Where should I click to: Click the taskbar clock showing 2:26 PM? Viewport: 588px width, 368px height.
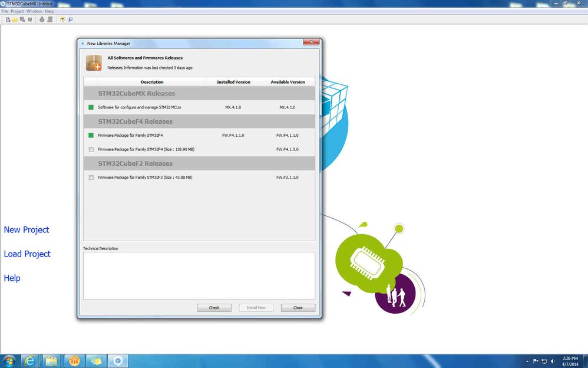[570, 362]
